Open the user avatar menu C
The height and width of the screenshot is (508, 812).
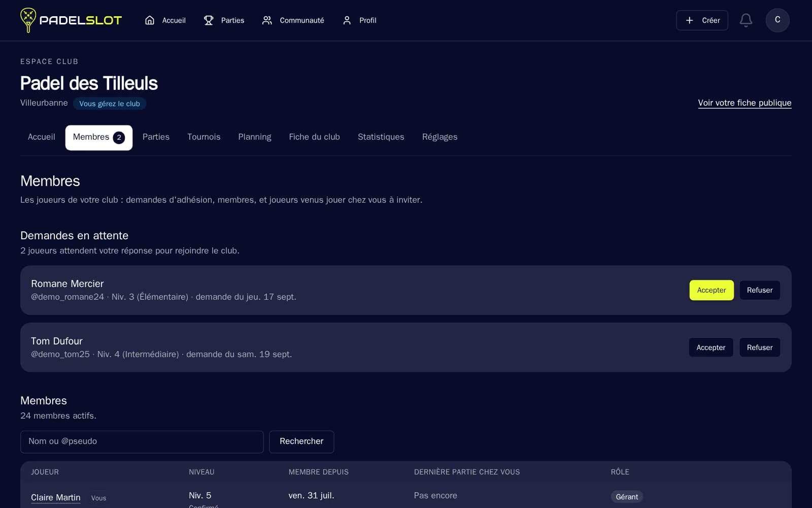pyautogui.click(x=777, y=20)
